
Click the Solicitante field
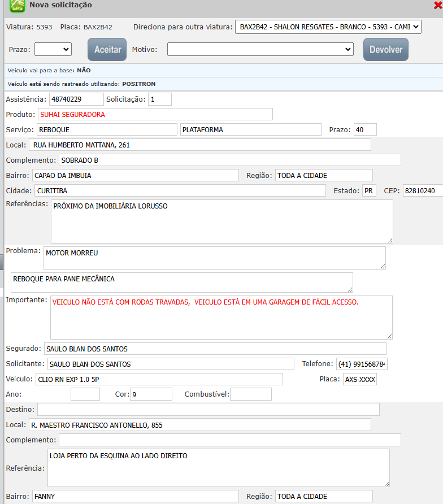coord(171,364)
